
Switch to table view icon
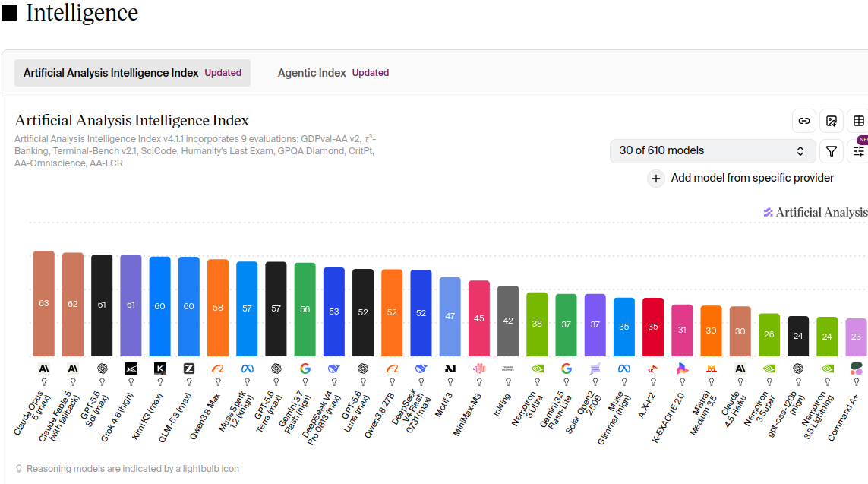(859, 121)
